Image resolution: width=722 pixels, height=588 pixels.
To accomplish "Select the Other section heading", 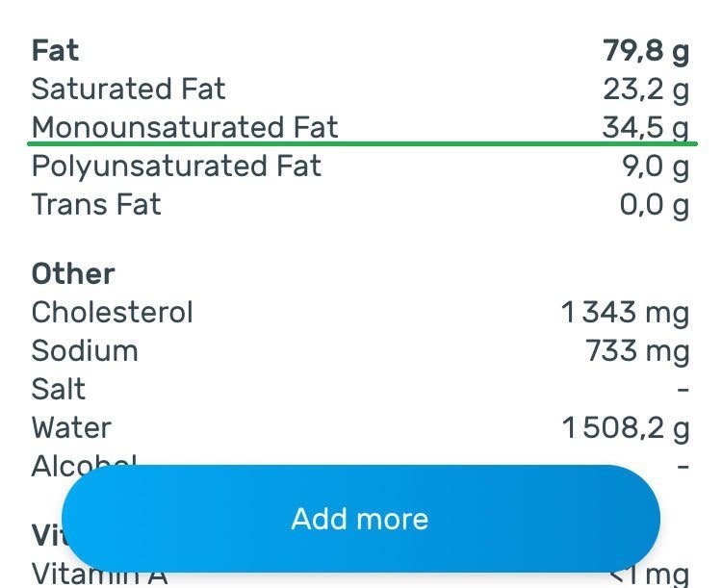I will tap(73, 273).
